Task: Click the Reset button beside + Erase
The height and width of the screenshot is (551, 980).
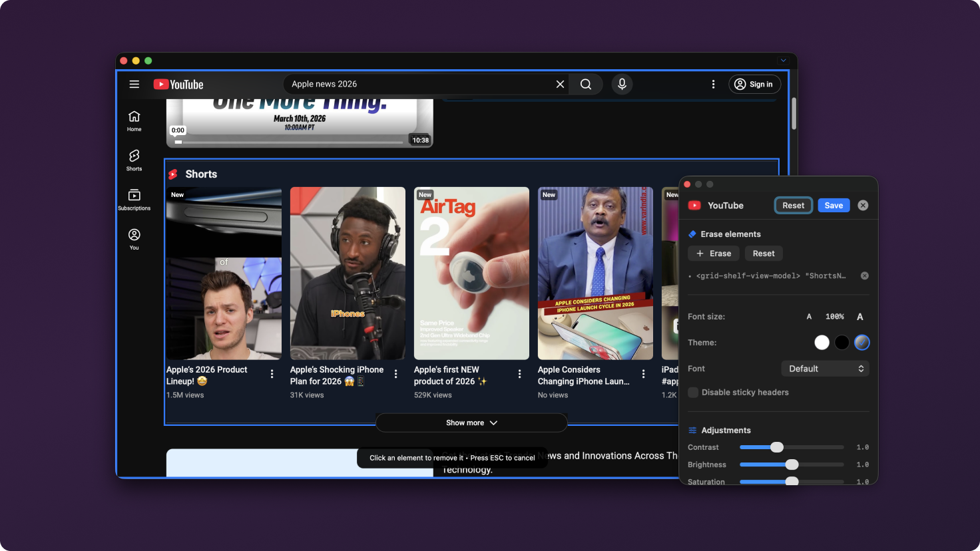Action: click(x=764, y=254)
